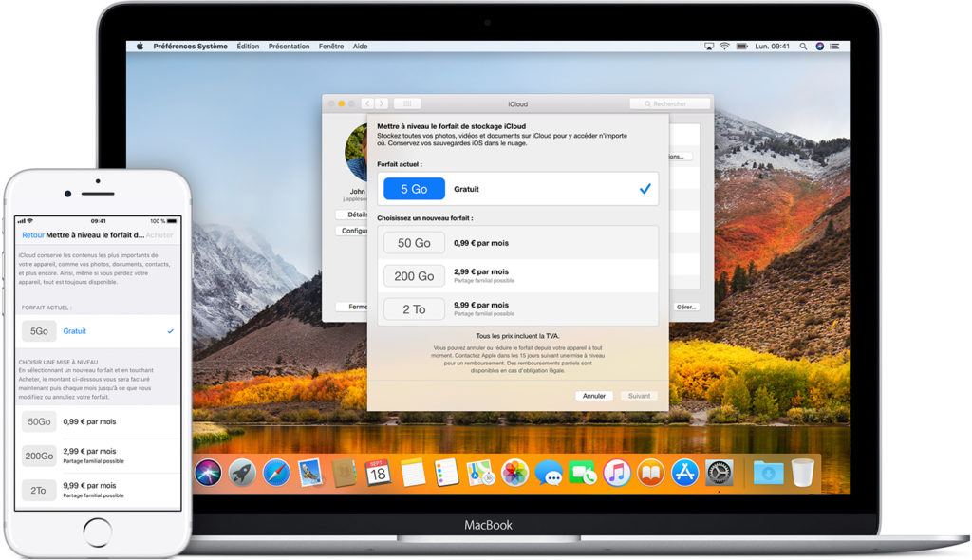Click back arrow in iCloud window toolbar
Screen dimensions: 972x560
(367, 103)
